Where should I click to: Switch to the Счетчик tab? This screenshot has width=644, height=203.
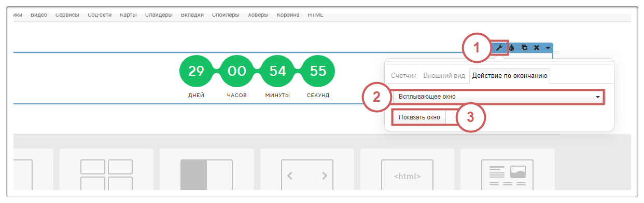[404, 75]
